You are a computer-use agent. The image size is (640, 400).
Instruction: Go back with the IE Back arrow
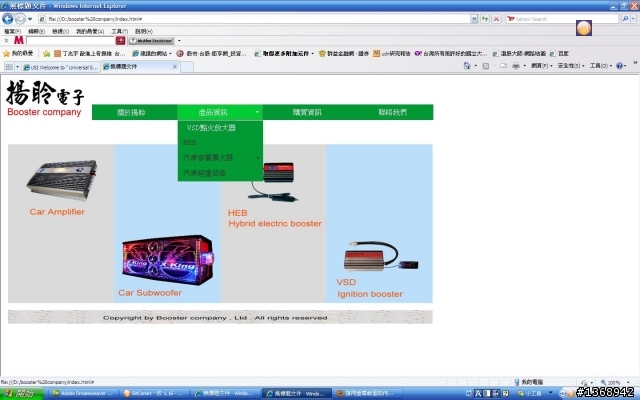(7, 18)
